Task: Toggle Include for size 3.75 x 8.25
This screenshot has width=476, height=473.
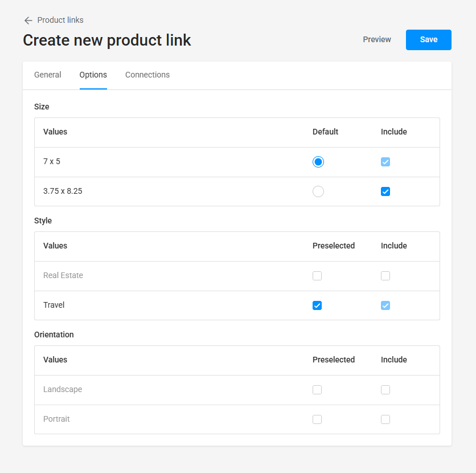Action: tap(385, 191)
